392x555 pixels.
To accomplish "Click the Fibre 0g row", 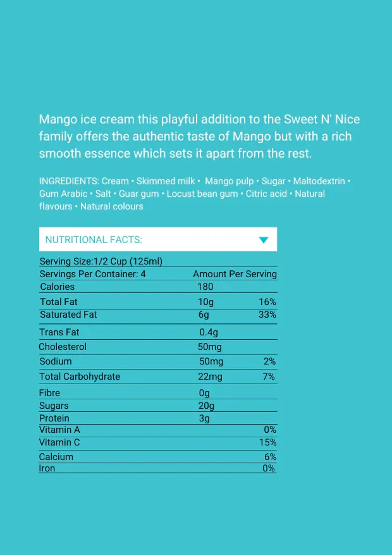I will tap(158, 393).
